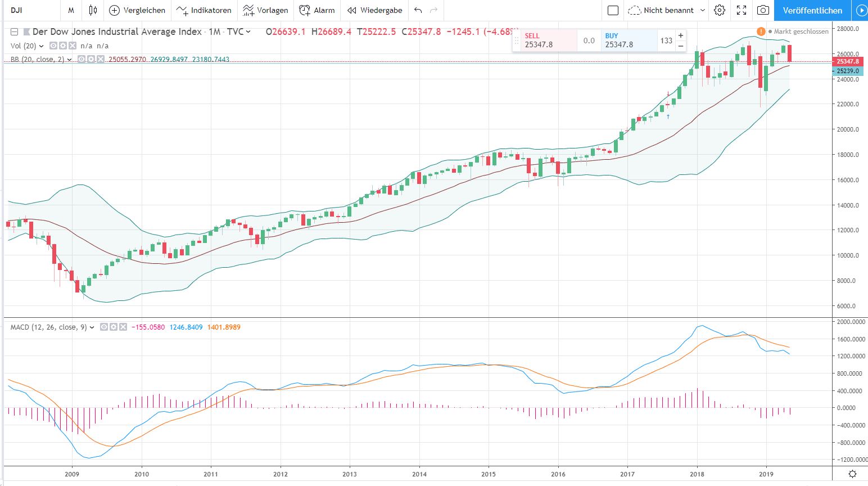This screenshot has height=486, width=868.
Task: Open axis settings gear at bottom right
Action: pyautogui.click(x=852, y=474)
